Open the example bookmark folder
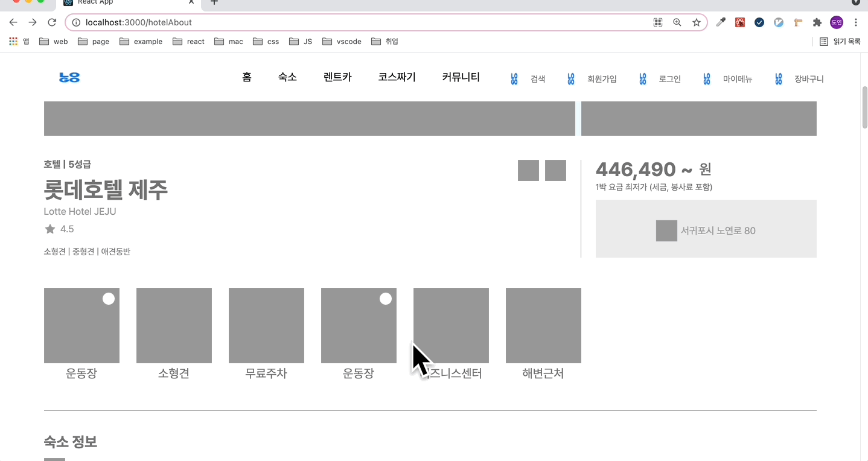The height and width of the screenshot is (461, 868). (x=141, y=42)
